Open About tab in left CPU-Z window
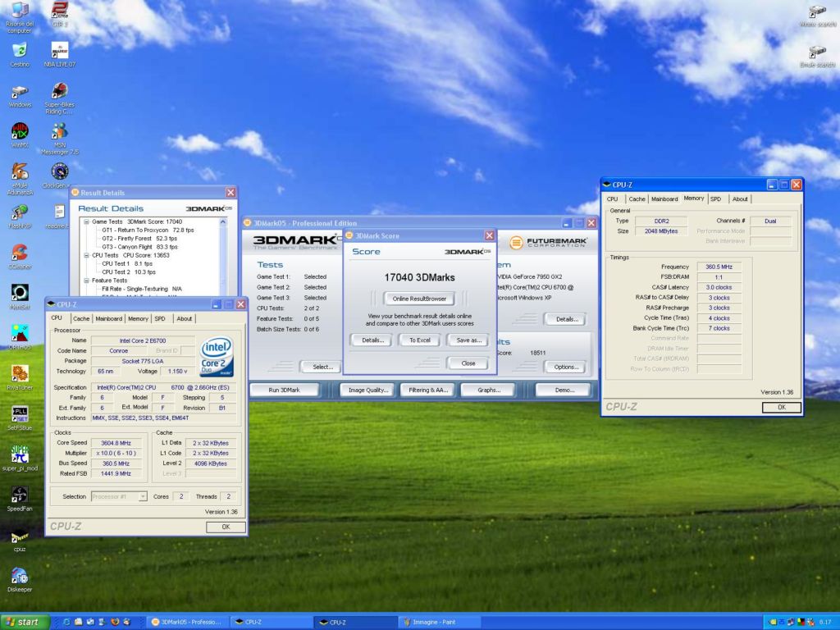 point(185,319)
